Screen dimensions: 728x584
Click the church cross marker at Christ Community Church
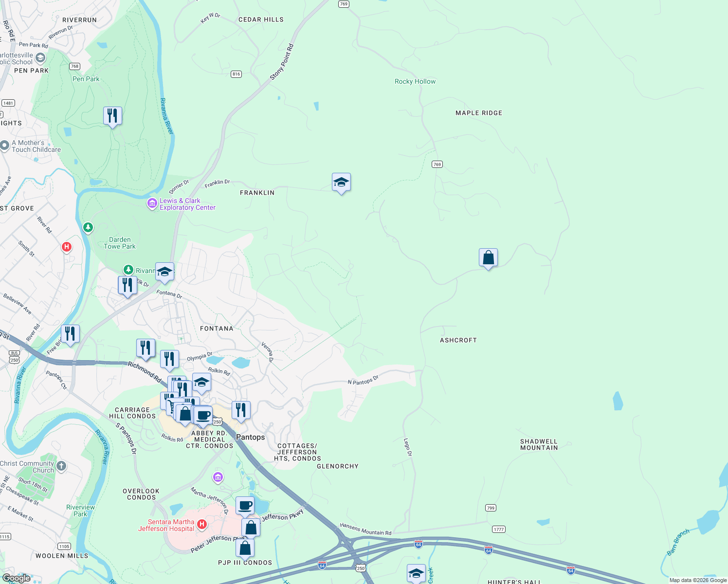(60, 466)
